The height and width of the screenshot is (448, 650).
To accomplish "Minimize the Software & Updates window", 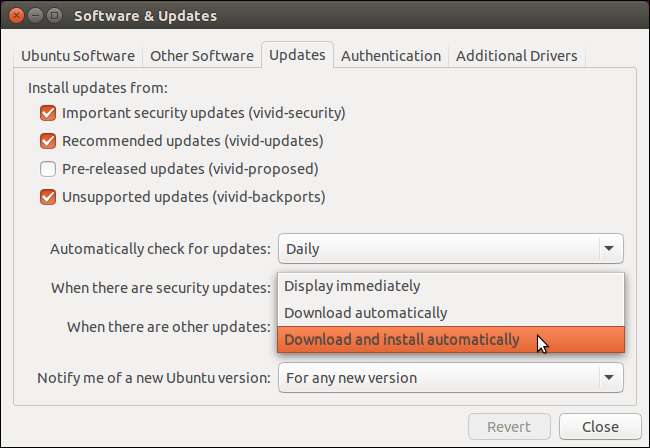I will click(34, 16).
